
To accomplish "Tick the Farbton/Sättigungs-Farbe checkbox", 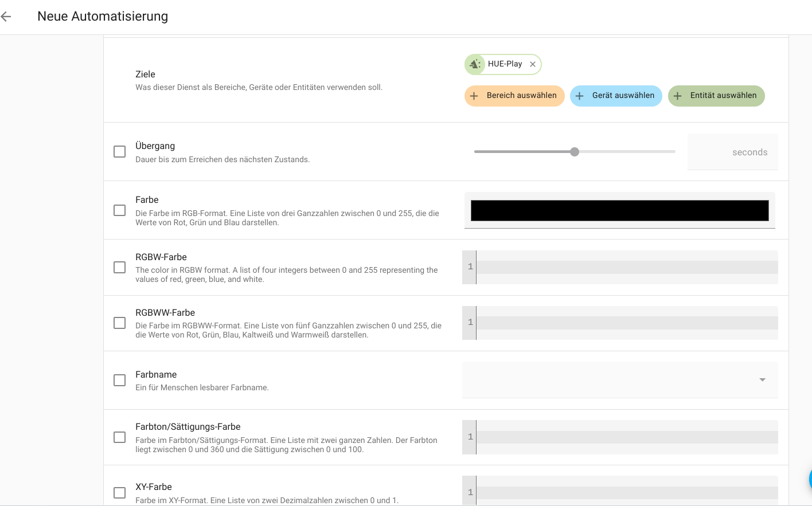I will 120,437.
